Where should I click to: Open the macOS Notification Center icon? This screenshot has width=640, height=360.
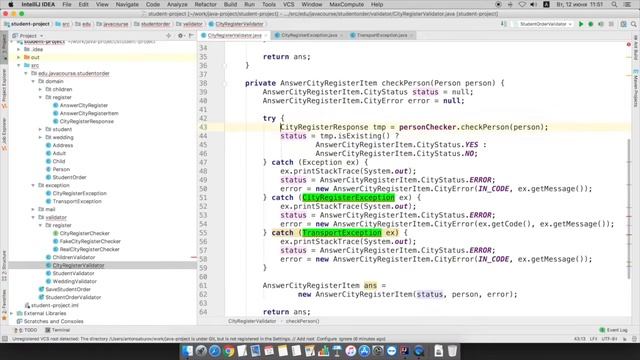click(x=627, y=4)
